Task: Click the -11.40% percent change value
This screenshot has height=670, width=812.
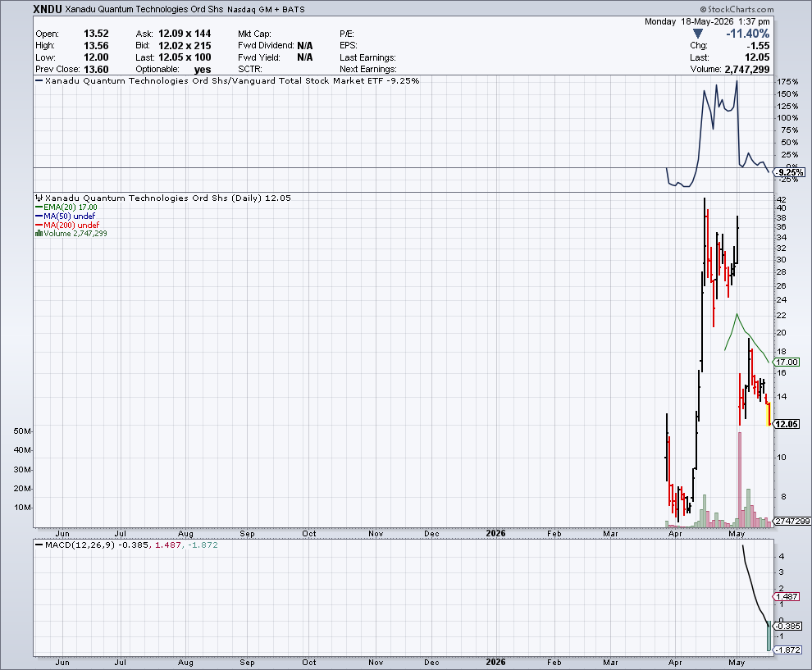Action: pyautogui.click(x=747, y=34)
